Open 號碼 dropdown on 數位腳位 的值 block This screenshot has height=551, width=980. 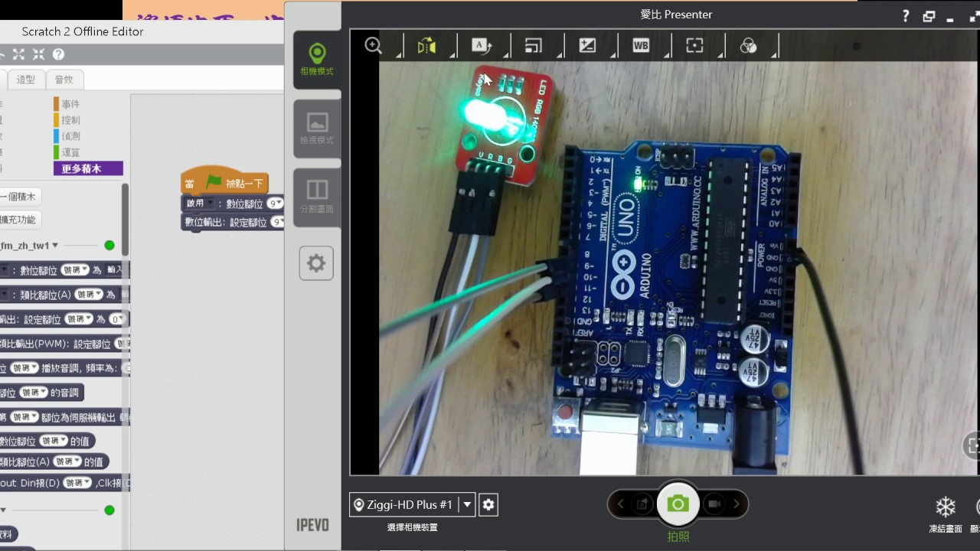coord(53,441)
